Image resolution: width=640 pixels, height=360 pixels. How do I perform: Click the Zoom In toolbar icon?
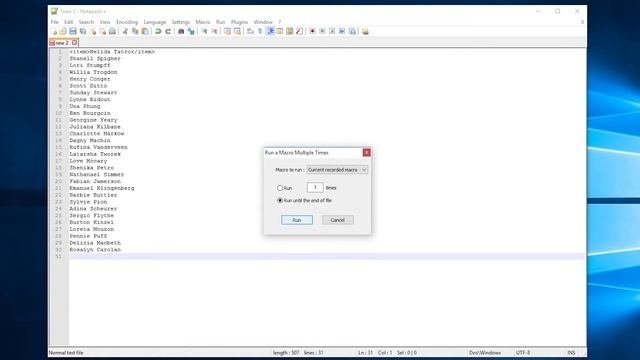204,31
